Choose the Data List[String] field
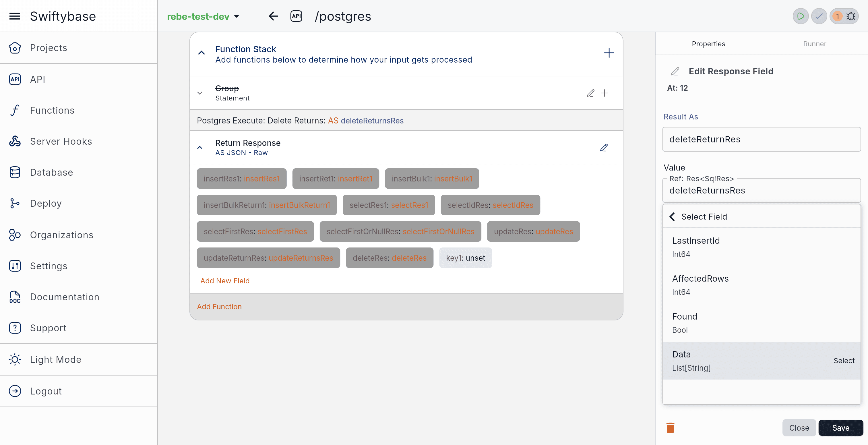 pyautogui.click(x=762, y=361)
